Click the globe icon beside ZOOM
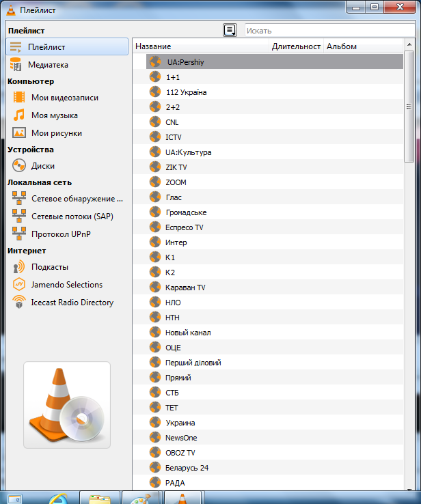This screenshot has height=504, width=421. (155, 182)
